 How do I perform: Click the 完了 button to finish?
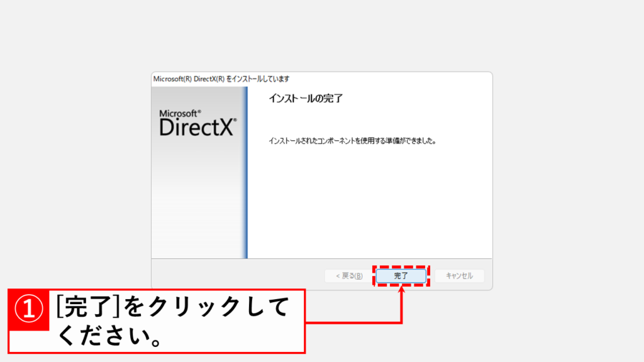tap(401, 276)
